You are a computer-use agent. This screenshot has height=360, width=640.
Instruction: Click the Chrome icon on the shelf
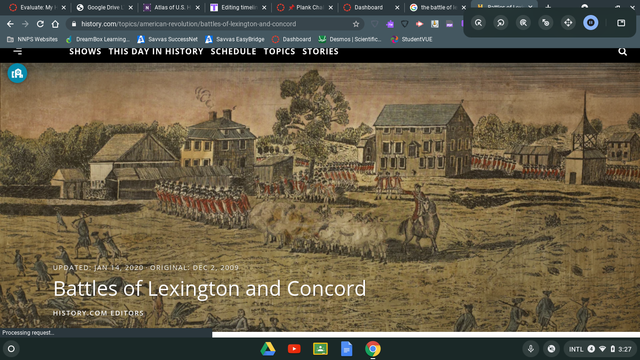coord(373,349)
